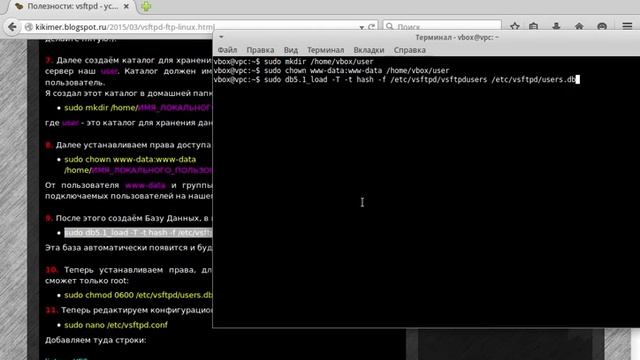This screenshot has width=640, height=360.
Task: Open a new Firefox tab with plus icon
Action: tap(146, 7)
